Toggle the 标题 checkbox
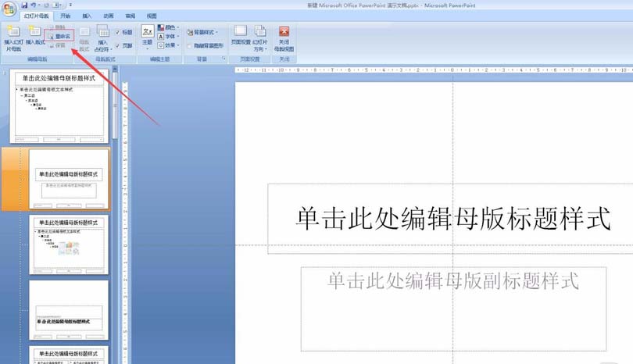This screenshot has height=364, width=633. coord(117,32)
